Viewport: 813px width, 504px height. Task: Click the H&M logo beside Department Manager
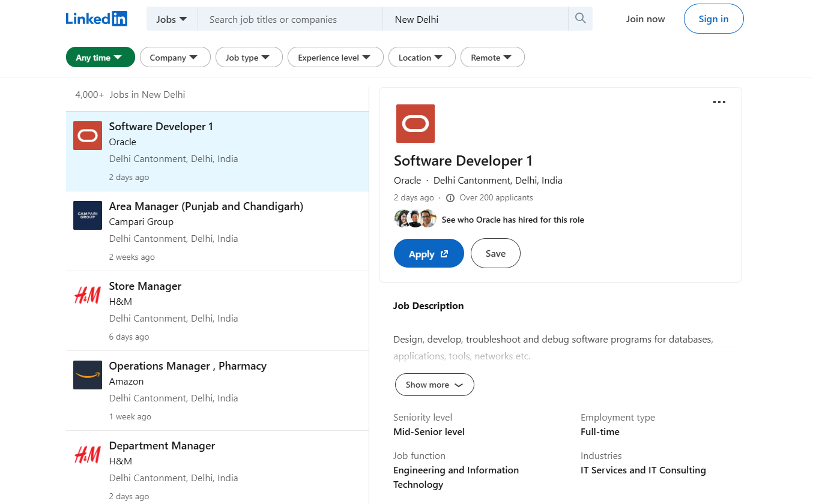tap(88, 455)
